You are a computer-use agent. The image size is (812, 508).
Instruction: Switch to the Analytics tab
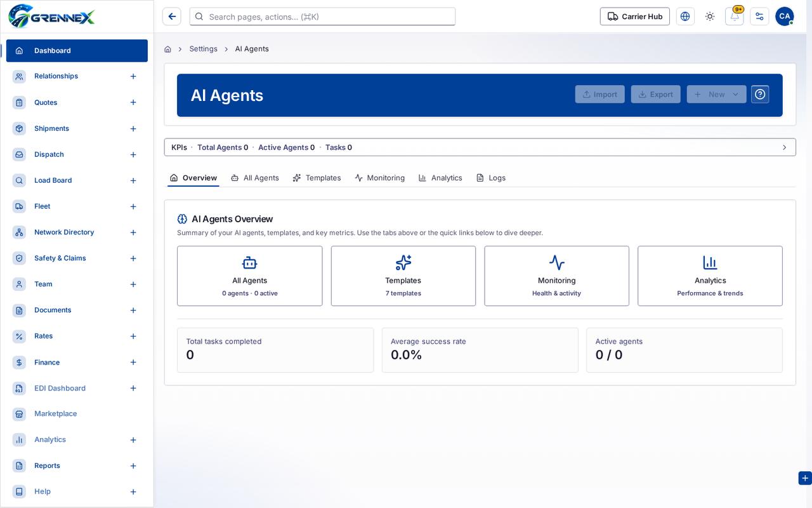coord(440,178)
